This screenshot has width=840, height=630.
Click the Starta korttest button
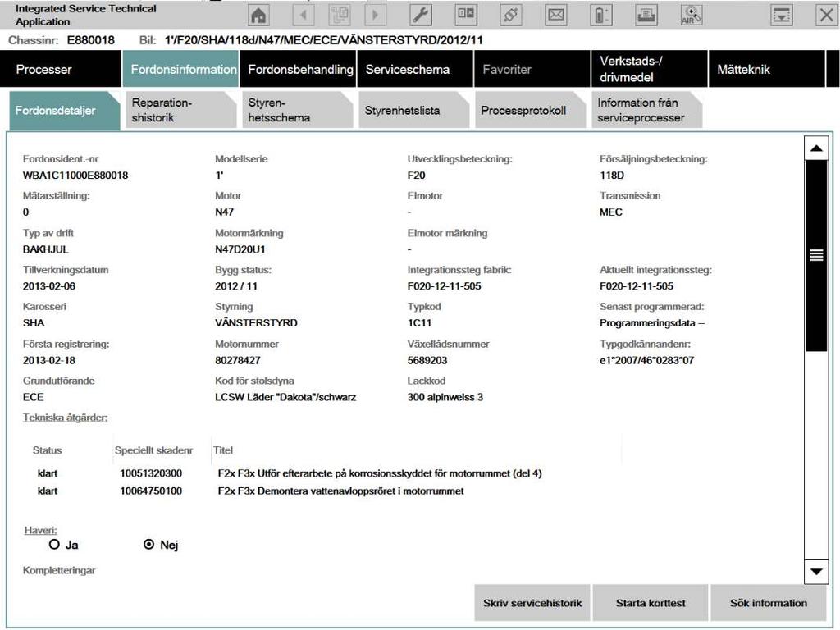coord(651,603)
